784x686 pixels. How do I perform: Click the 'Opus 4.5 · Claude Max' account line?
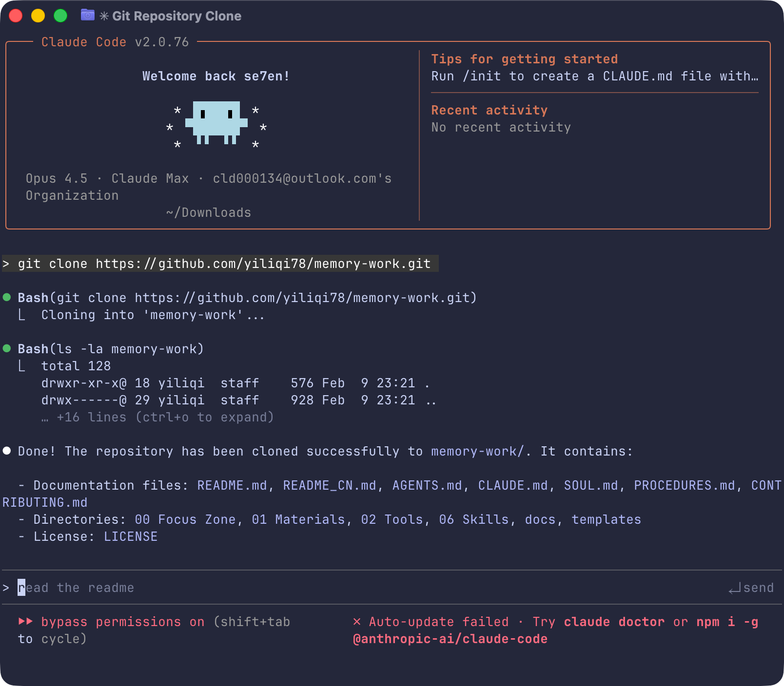click(x=209, y=187)
